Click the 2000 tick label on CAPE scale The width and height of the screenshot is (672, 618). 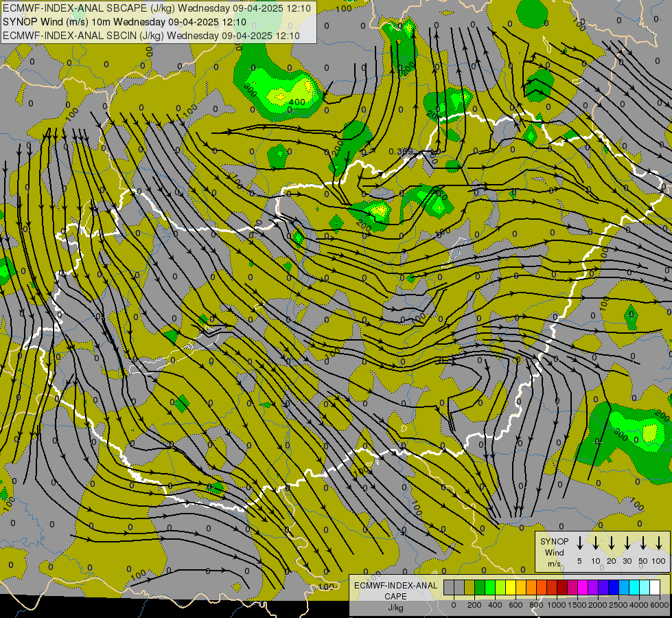tap(598, 605)
